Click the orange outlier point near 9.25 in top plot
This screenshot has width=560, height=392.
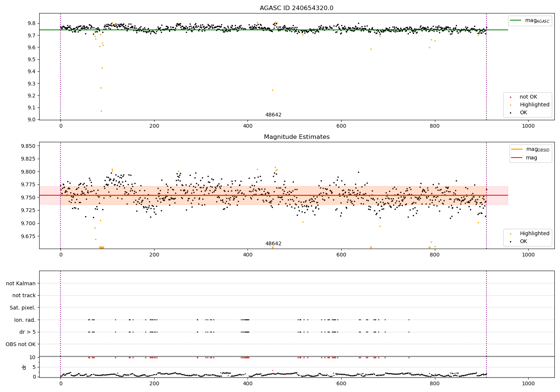(273, 90)
